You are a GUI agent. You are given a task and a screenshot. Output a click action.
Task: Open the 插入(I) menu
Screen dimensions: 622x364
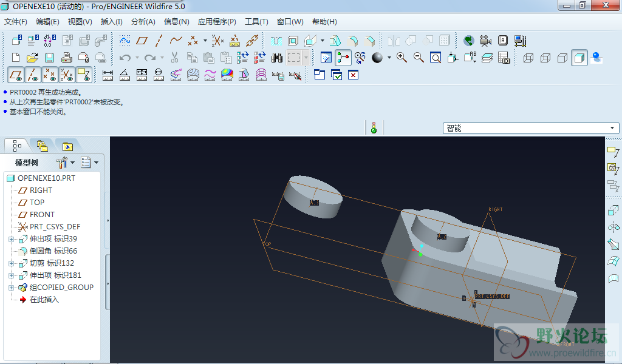[x=112, y=22]
